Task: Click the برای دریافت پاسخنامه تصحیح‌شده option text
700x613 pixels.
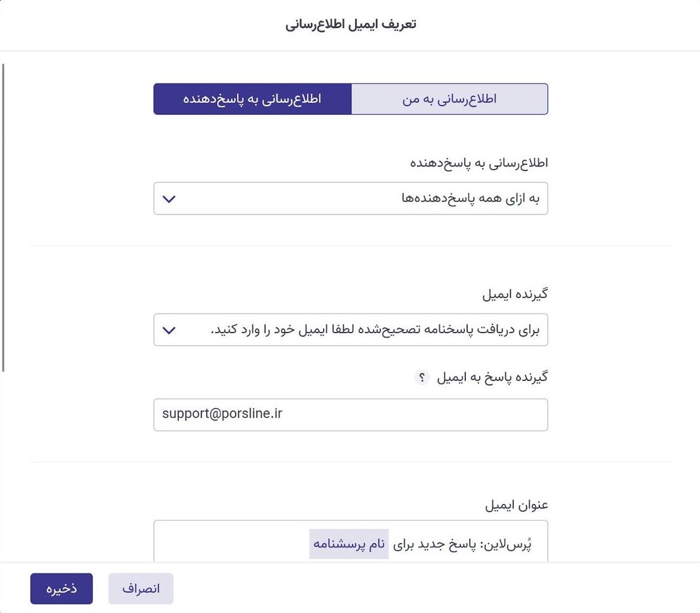Action: (x=375, y=330)
